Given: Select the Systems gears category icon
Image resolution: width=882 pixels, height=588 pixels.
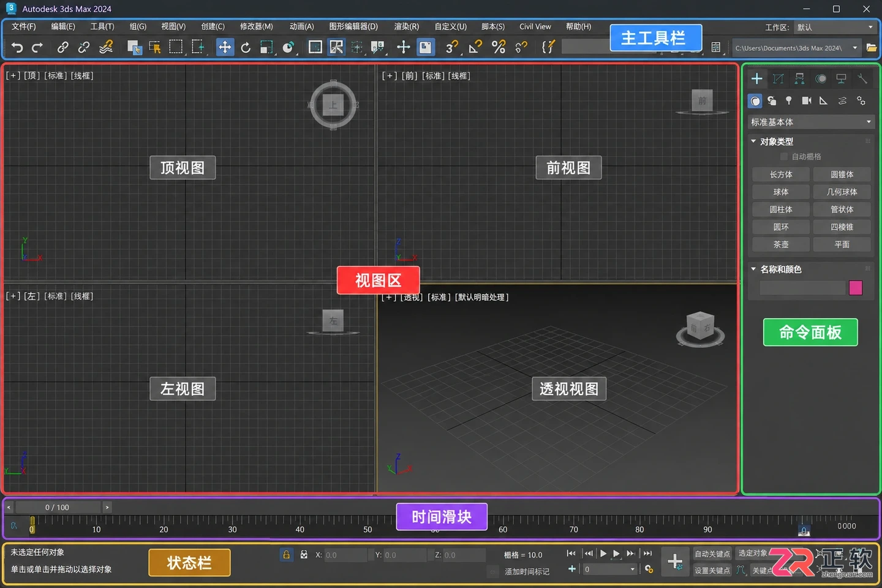Looking at the screenshot, I should pos(861,100).
